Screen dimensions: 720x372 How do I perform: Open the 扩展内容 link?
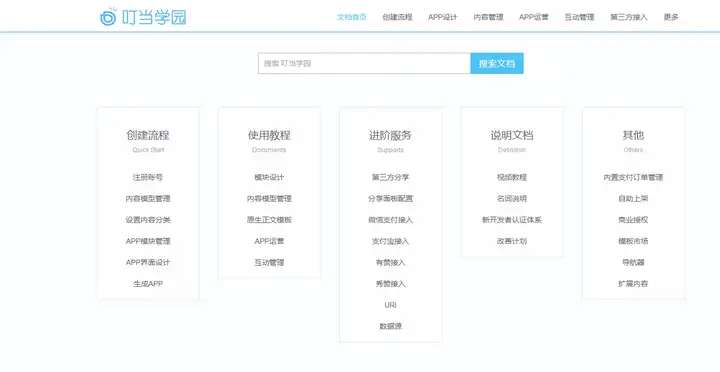[x=633, y=284]
